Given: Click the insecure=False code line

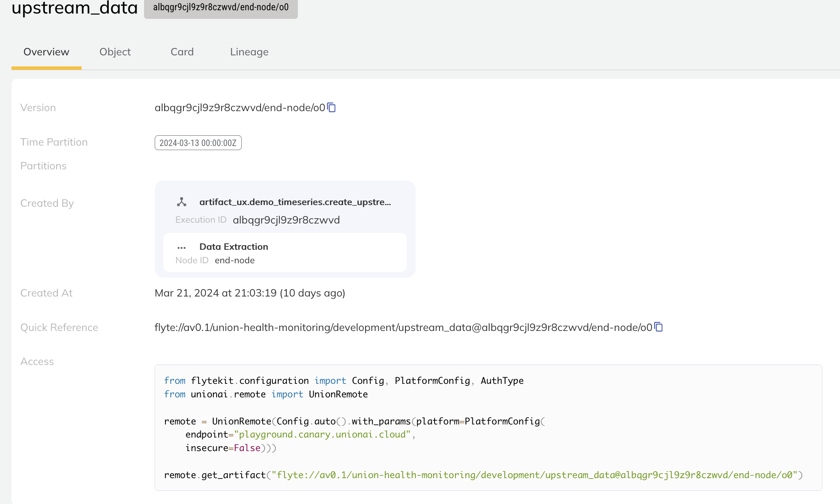Looking at the screenshot, I should point(231,448).
